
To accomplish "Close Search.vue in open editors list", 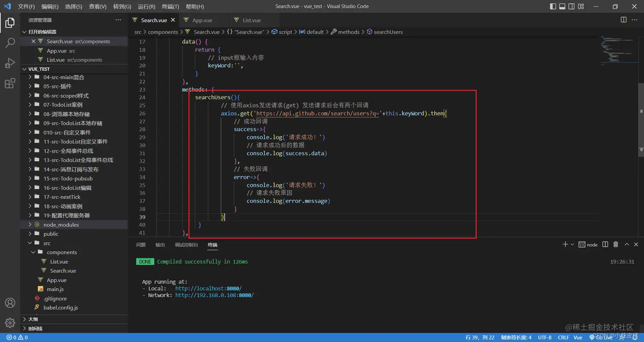I will click(34, 41).
